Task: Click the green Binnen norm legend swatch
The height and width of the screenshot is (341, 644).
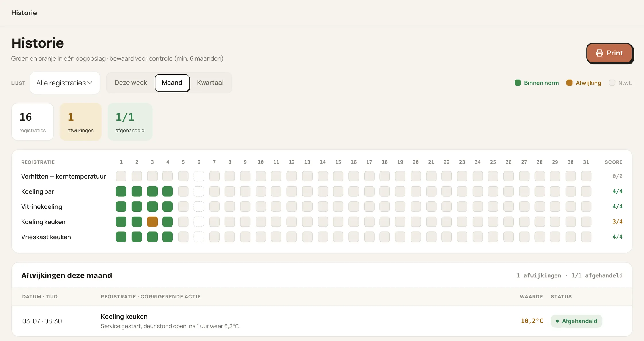Action: [518, 83]
